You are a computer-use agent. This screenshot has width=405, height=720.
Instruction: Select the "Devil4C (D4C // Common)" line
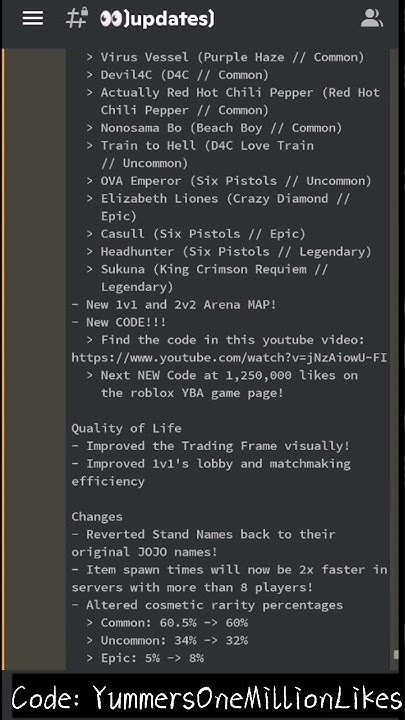[185, 75]
